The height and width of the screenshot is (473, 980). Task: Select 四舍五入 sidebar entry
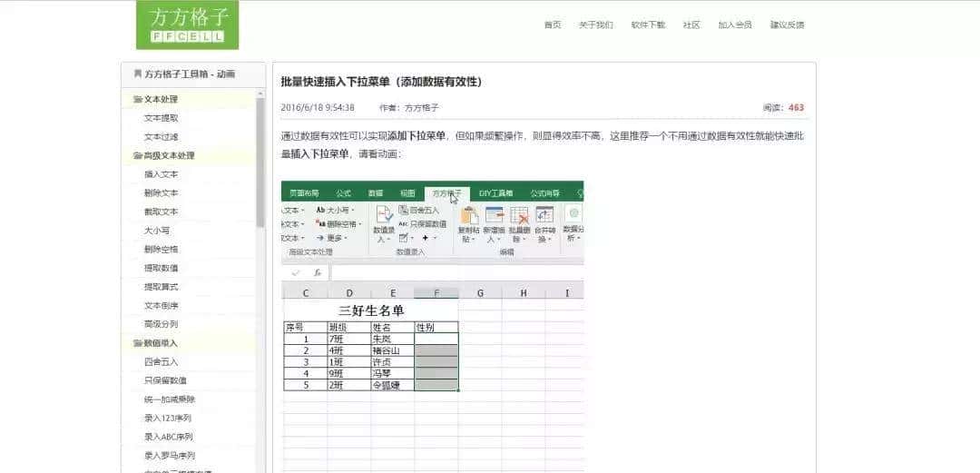coord(162,362)
